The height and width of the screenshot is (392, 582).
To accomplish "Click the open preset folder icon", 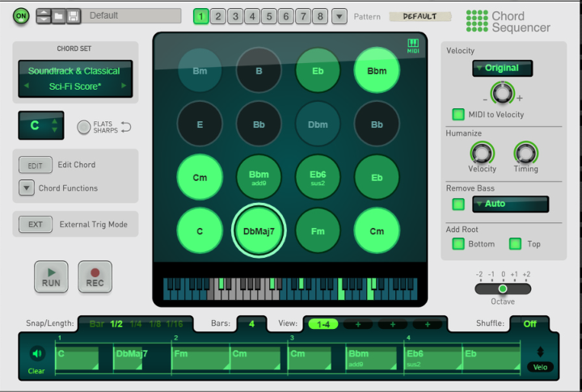I will 58,16.
